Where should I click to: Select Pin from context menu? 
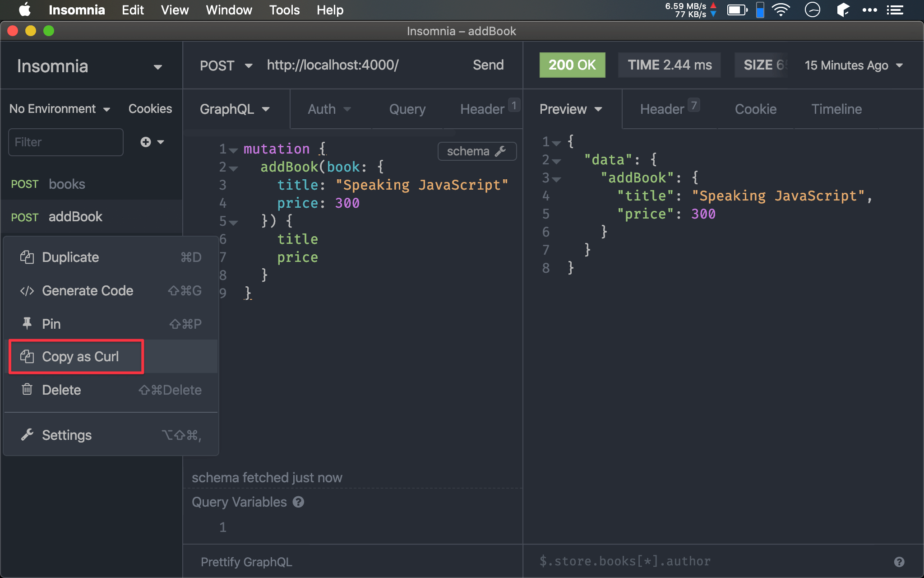click(x=111, y=324)
